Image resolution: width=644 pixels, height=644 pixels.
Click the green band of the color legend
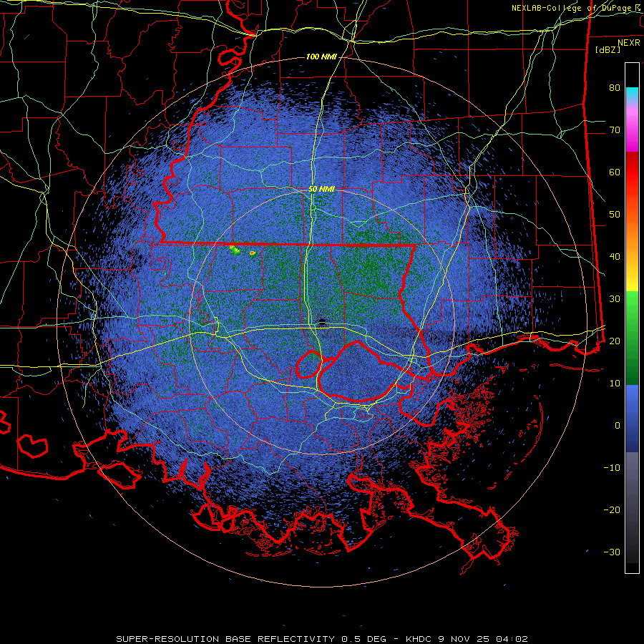632,338
